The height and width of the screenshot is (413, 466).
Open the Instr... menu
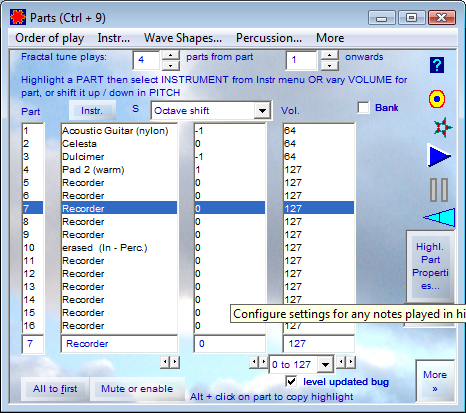[x=114, y=38]
